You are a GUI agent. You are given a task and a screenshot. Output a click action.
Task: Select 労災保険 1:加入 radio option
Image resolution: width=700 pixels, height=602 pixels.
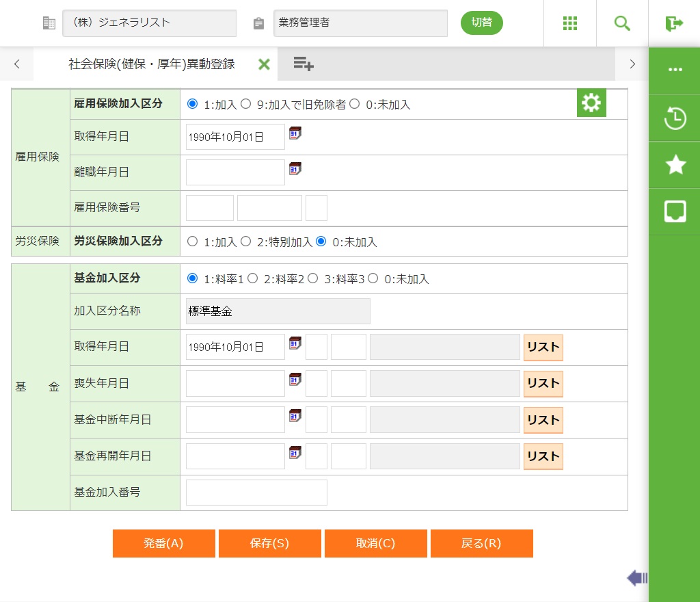point(192,241)
